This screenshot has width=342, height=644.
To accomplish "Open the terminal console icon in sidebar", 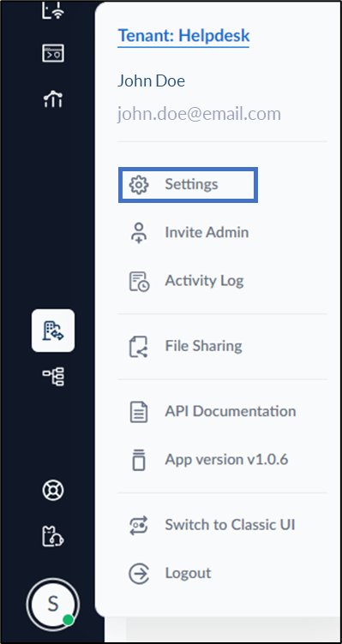I will (53, 53).
